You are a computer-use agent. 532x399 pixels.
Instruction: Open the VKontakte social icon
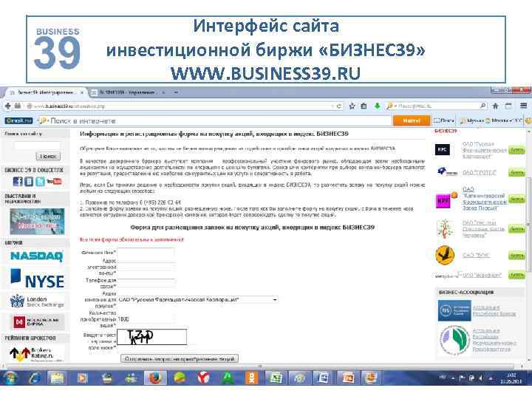(x=29, y=182)
